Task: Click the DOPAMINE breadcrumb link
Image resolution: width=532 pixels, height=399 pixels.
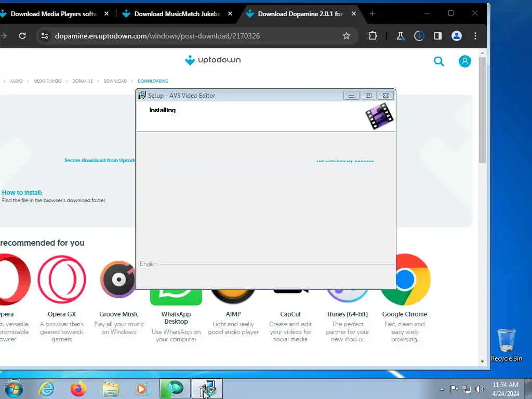Action: point(83,81)
